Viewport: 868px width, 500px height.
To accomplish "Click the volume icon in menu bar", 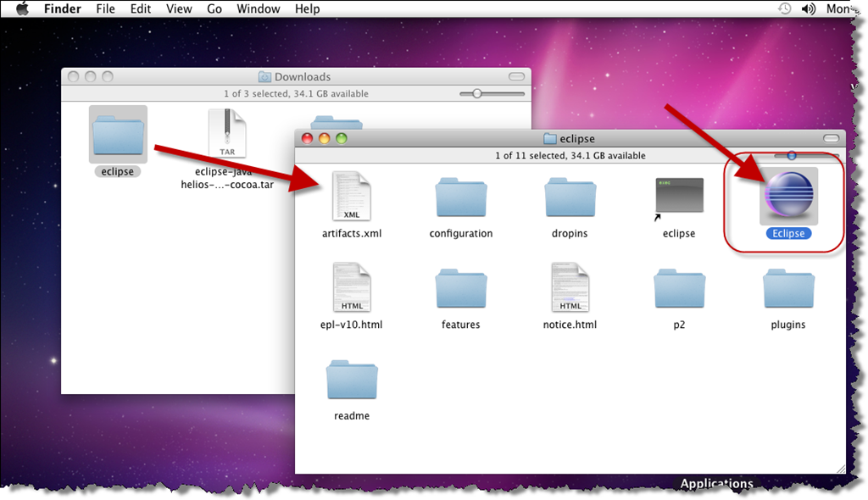I will click(x=808, y=8).
